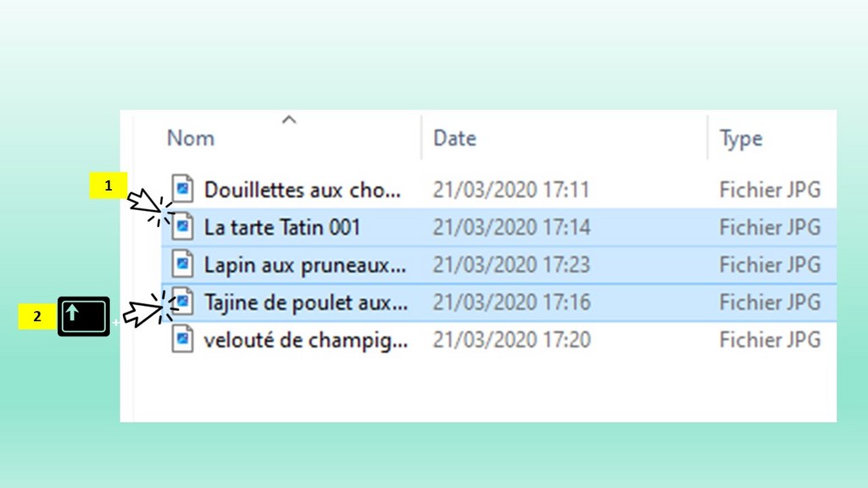The image size is (868, 488).
Task: Click the yellow step 2 label
Action: click(x=37, y=317)
